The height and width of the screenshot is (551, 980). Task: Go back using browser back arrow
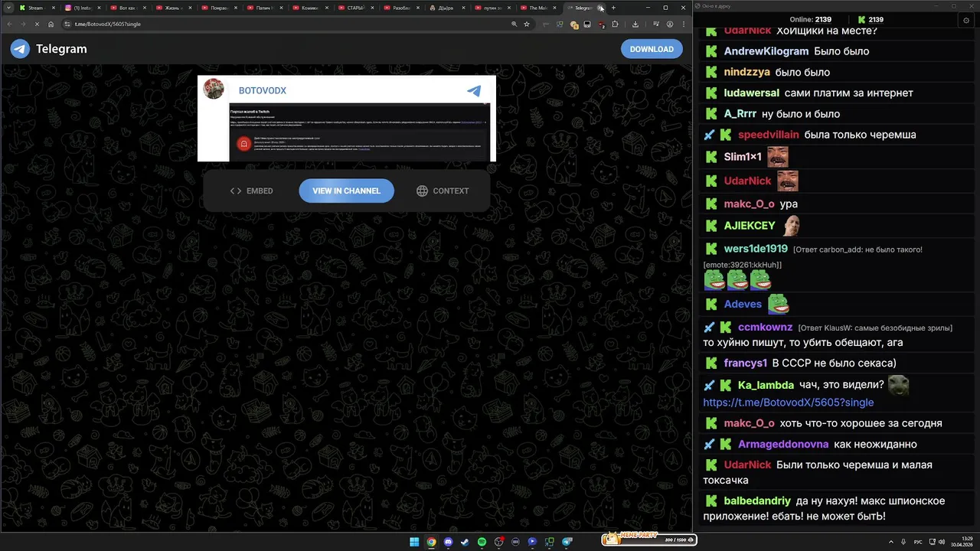pyautogui.click(x=10, y=24)
